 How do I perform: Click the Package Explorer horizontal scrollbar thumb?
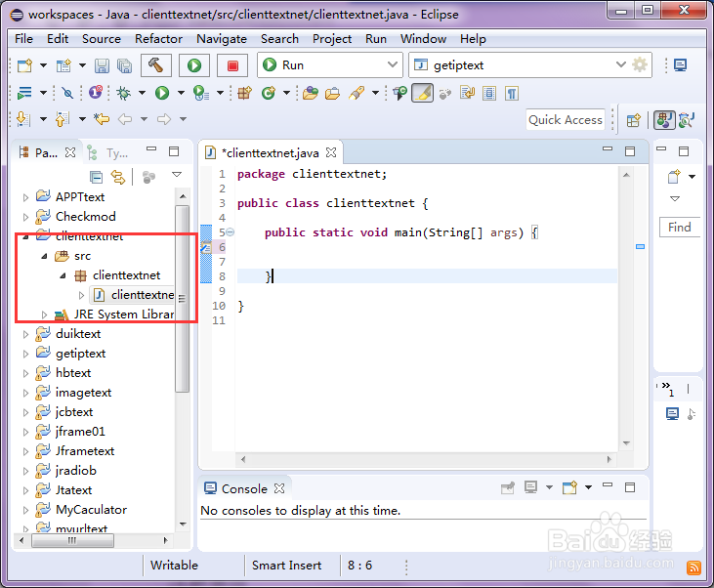72,541
